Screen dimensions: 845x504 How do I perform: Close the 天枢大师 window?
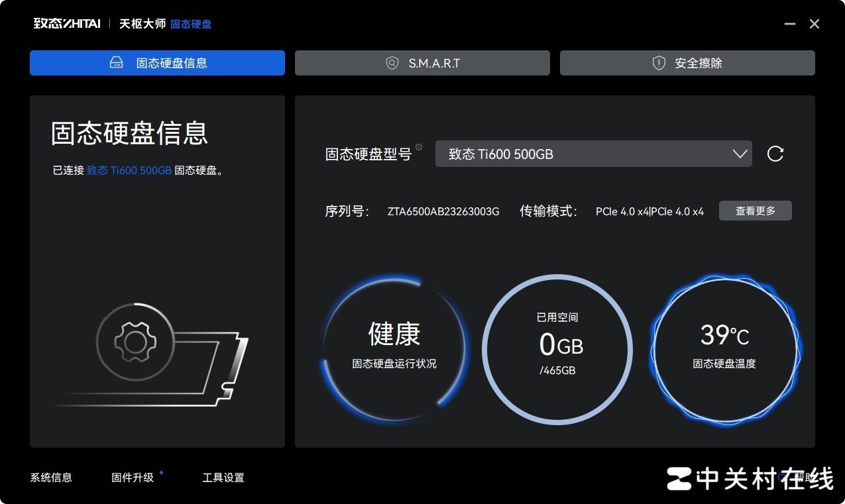pyautogui.click(x=815, y=24)
